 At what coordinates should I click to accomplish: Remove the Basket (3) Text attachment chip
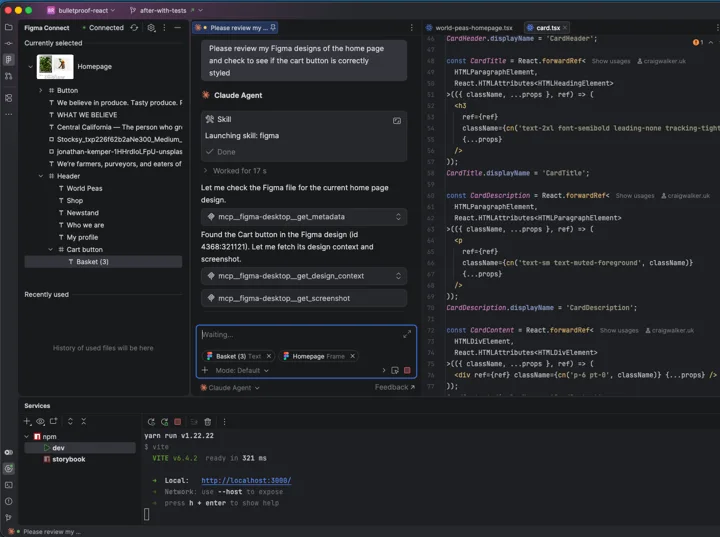(269, 356)
